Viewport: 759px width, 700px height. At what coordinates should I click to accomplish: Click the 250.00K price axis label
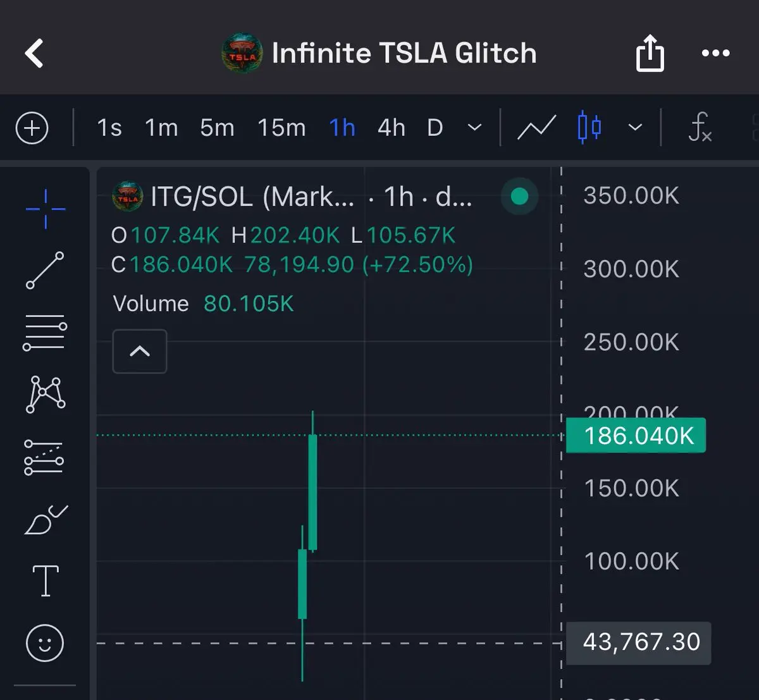[631, 342]
